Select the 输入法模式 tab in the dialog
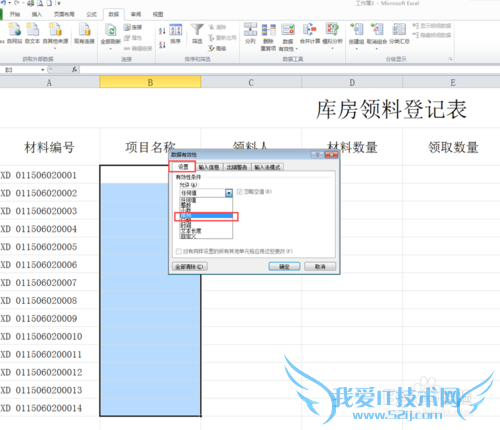 click(268, 167)
